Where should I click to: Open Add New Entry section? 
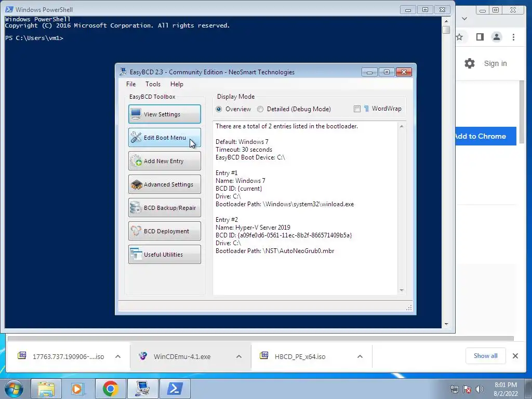pyautogui.click(x=165, y=161)
